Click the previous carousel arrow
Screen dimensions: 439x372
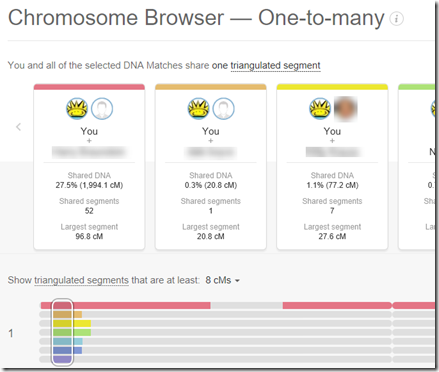(x=19, y=127)
